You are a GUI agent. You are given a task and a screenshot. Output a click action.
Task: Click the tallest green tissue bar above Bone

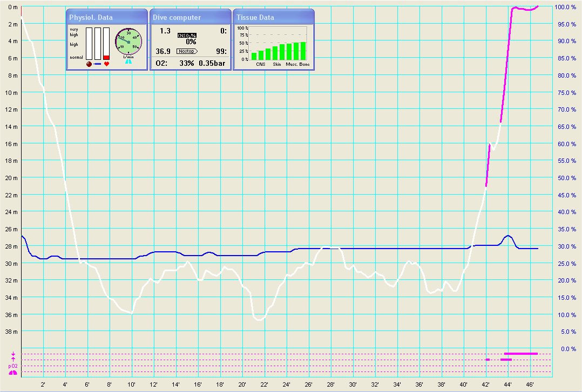pos(303,51)
